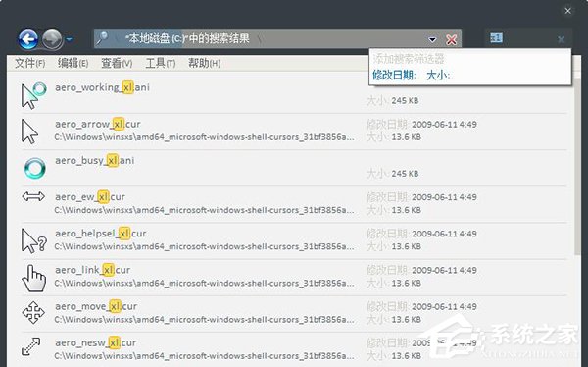This screenshot has width=588, height=367.
Task: Open the 帮助(H) menu
Action: click(x=205, y=63)
